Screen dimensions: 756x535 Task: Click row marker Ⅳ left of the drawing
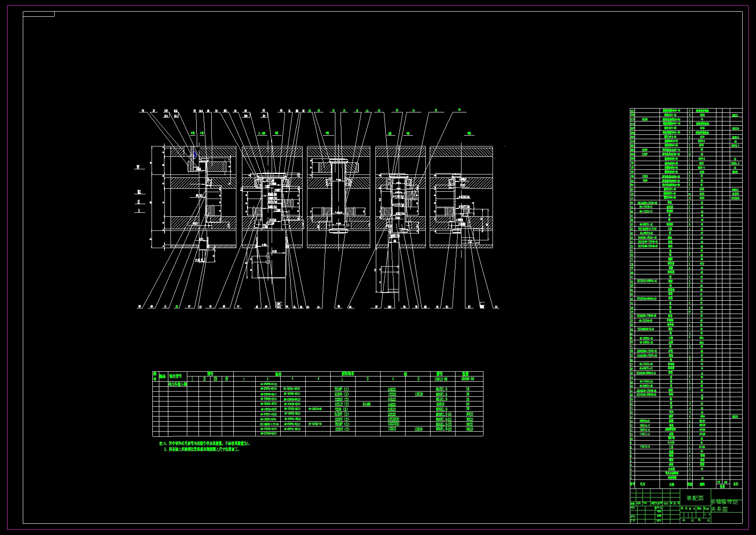coord(139,167)
